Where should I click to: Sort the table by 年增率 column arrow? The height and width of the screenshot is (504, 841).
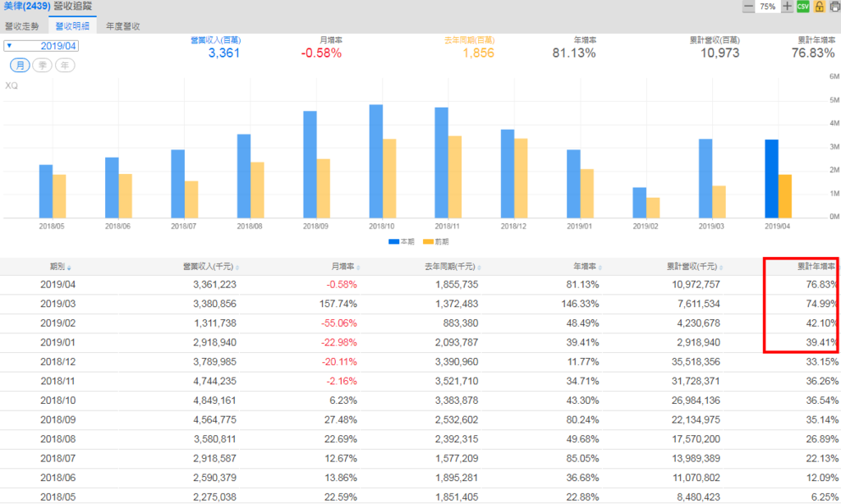coord(600,268)
